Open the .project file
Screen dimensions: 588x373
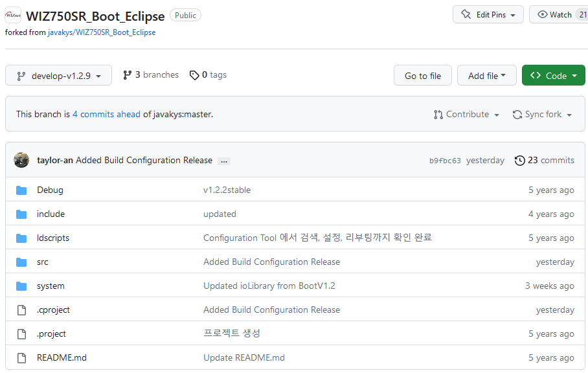(51, 334)
